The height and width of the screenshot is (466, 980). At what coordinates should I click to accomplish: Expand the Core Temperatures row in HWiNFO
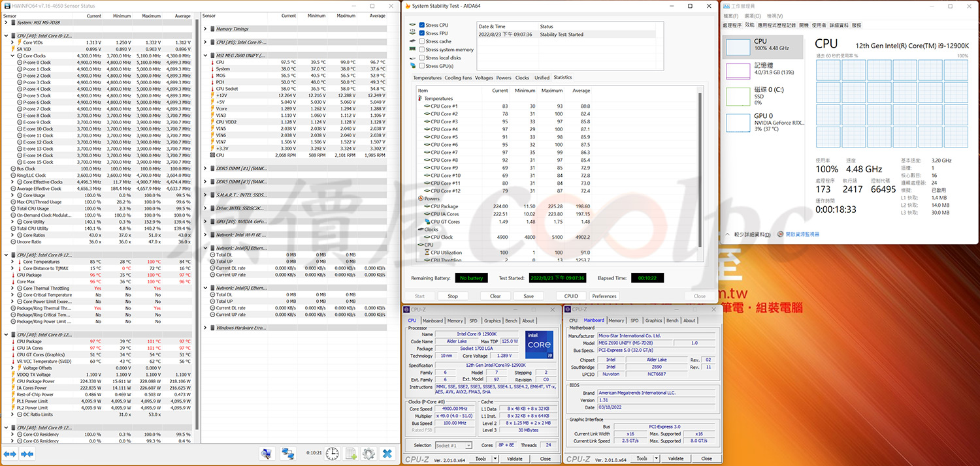(x=12, y=262)
